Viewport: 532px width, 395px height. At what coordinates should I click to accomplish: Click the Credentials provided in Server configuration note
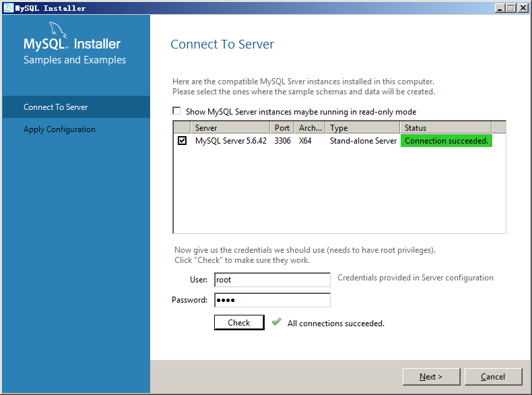click(415, 278)
